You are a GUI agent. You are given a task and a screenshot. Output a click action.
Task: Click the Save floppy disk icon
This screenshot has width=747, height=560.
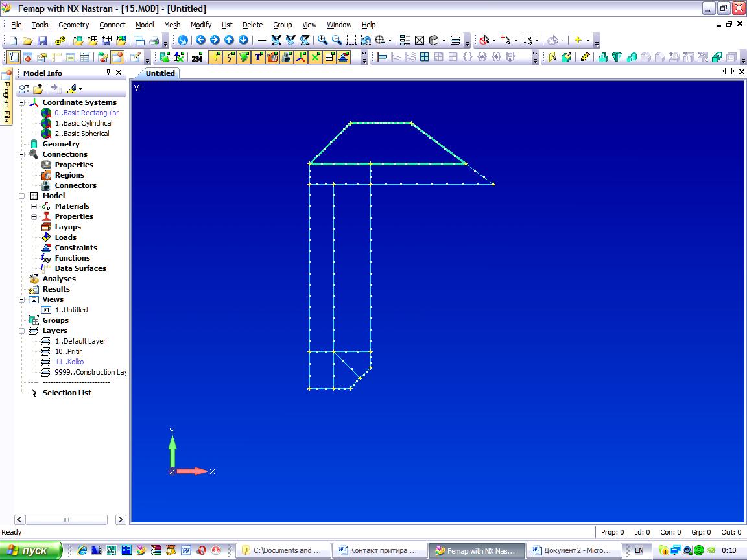[x=42, y=40]
